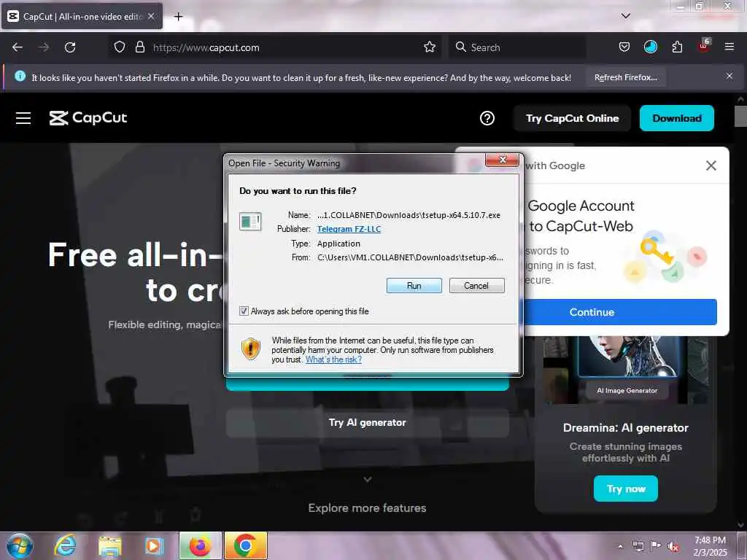
Task: Click the page vertical scrollbar thumb
Action: pos(740,117)
